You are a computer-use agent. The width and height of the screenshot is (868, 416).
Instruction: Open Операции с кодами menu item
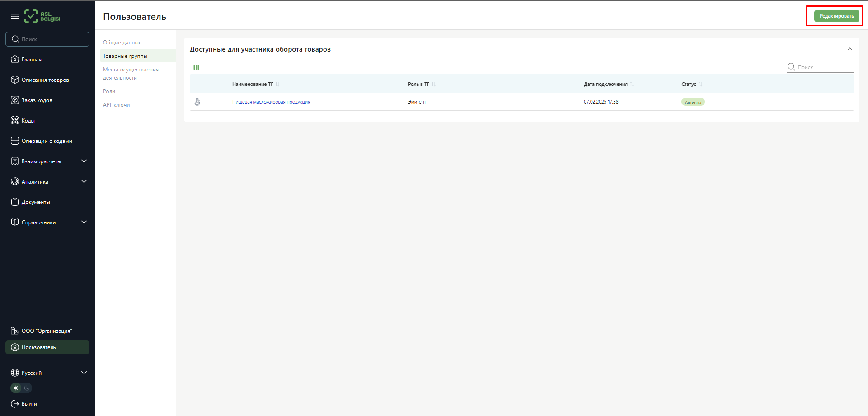coord(47,141)
